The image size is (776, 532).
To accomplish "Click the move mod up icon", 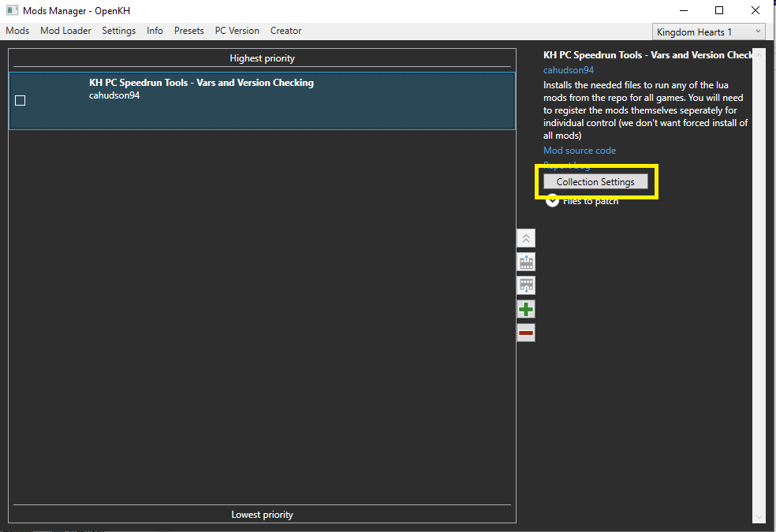I will 525,262.
